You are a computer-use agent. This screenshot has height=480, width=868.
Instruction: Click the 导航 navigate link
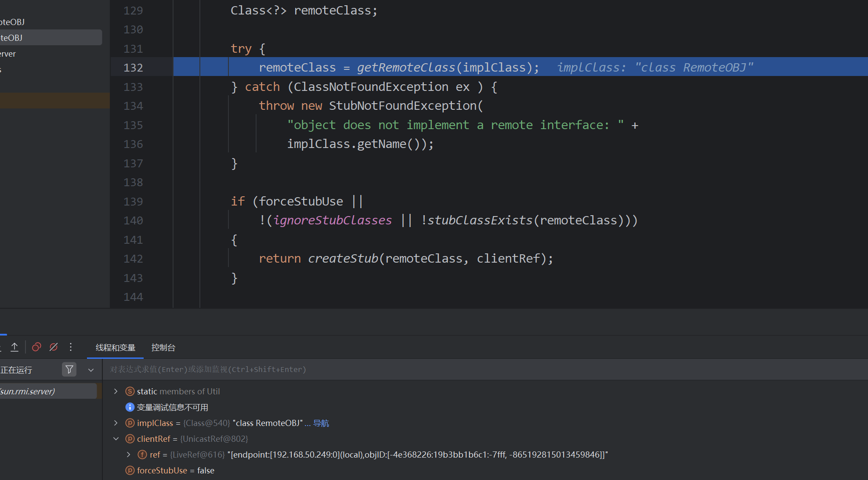point(321,423)
